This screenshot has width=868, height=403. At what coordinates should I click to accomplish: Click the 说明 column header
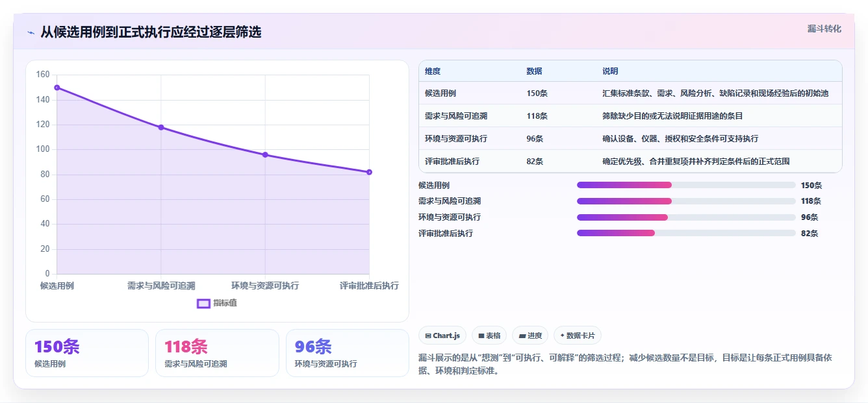click(610, 71)
